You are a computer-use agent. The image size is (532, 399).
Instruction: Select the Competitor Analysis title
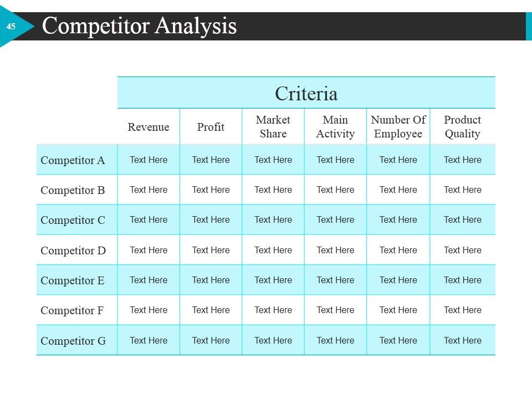[139, 26]
